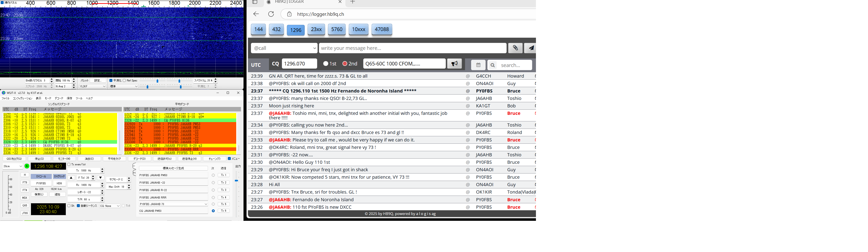The width and height of the screenshot is (868, 252).
Task: Select the 432 band tab
Action: (x=276, y=29)
